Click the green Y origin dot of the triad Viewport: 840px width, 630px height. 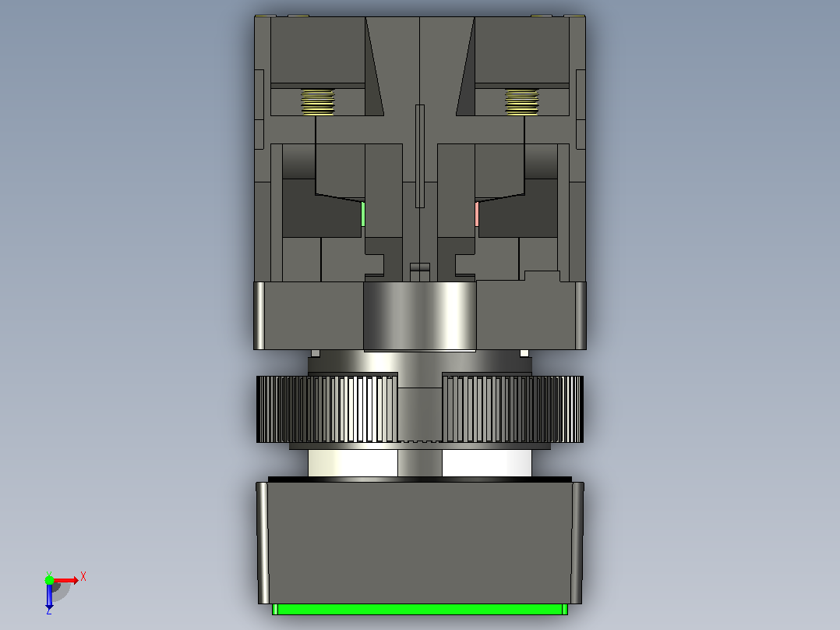49,580
